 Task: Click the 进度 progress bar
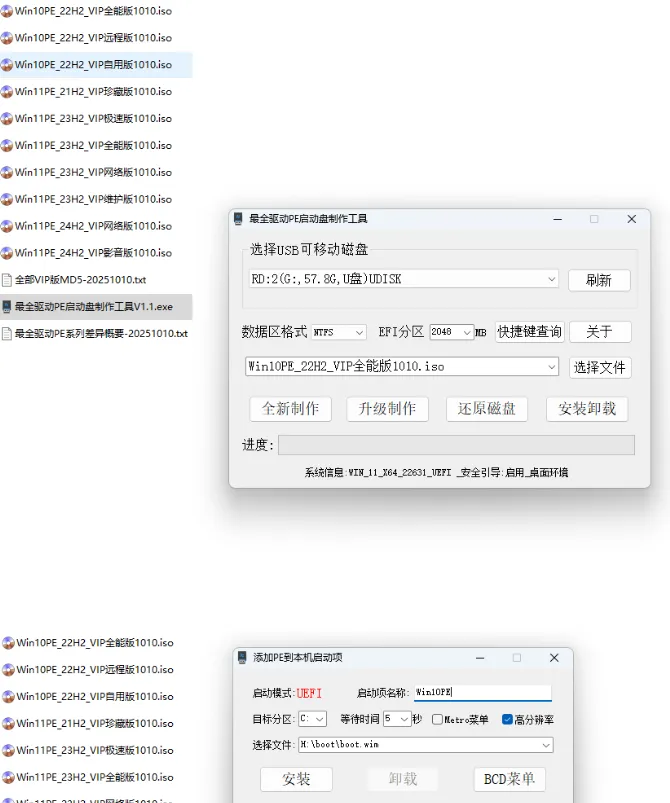pyautogui.click(x=456, y=445)
